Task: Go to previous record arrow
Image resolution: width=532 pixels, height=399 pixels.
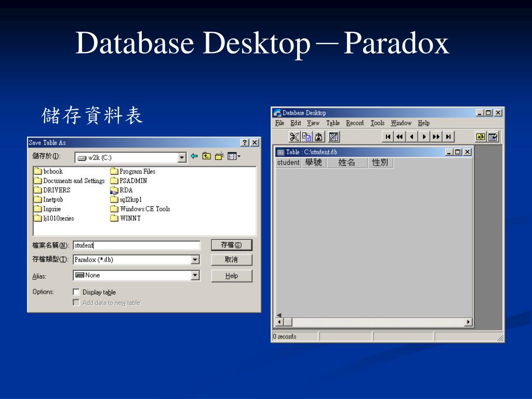Action: pyautogui.click(x=412, y=137)
